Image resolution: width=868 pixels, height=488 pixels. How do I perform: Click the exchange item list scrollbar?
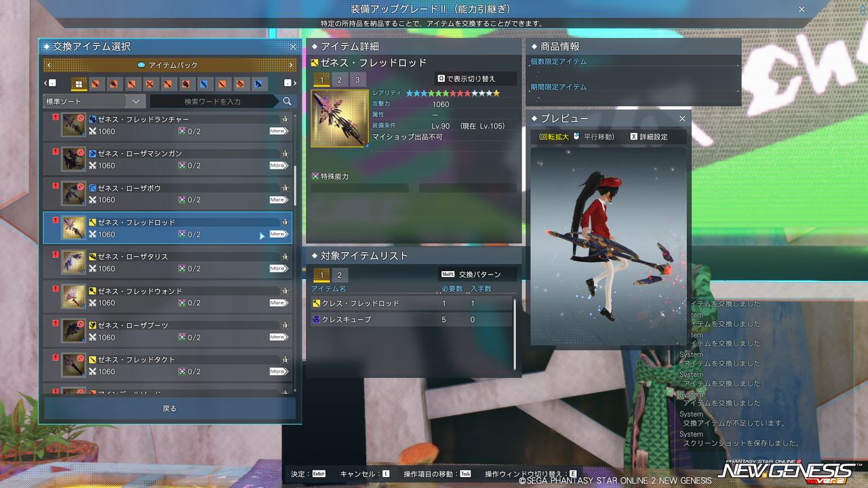tap(295, 186)
